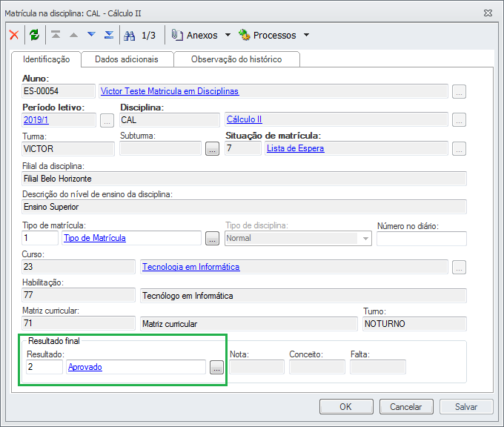This screenshot has height=427, width=504.
Task: Click the Resultado lookup ellipsis button
Action: (216, 367)
